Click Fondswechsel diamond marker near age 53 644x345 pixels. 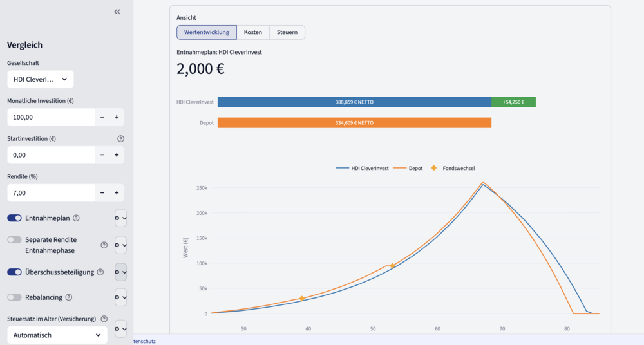(x=392, y=266)
